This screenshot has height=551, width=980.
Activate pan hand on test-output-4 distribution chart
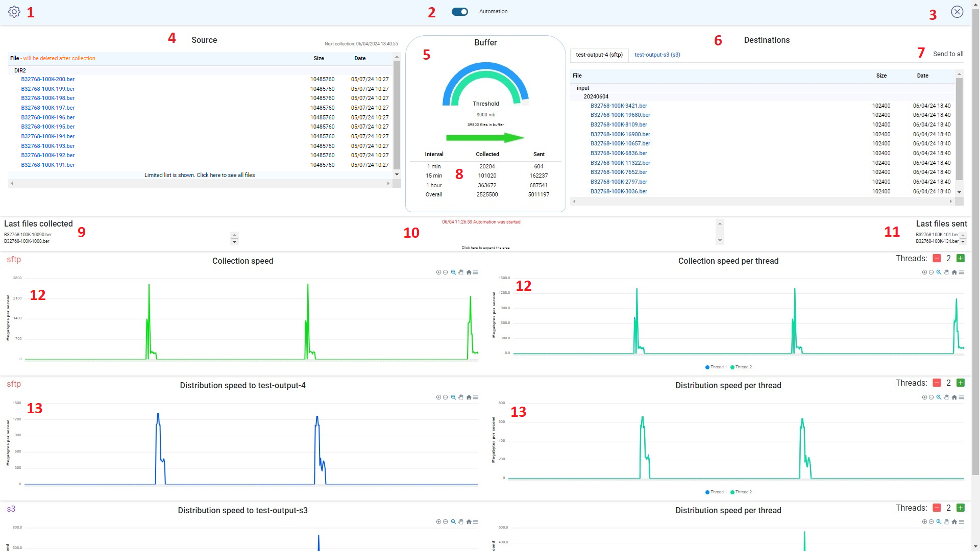point(461,397)
